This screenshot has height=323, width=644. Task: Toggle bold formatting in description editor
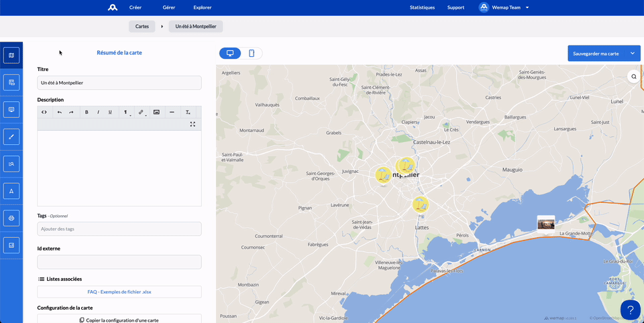pyautogui.click(x=87, y=112)
